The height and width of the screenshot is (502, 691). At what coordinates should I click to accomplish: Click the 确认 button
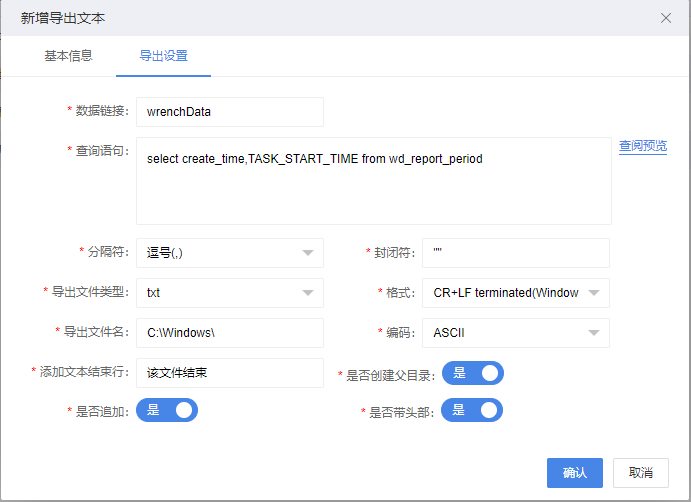coord(575,472)
